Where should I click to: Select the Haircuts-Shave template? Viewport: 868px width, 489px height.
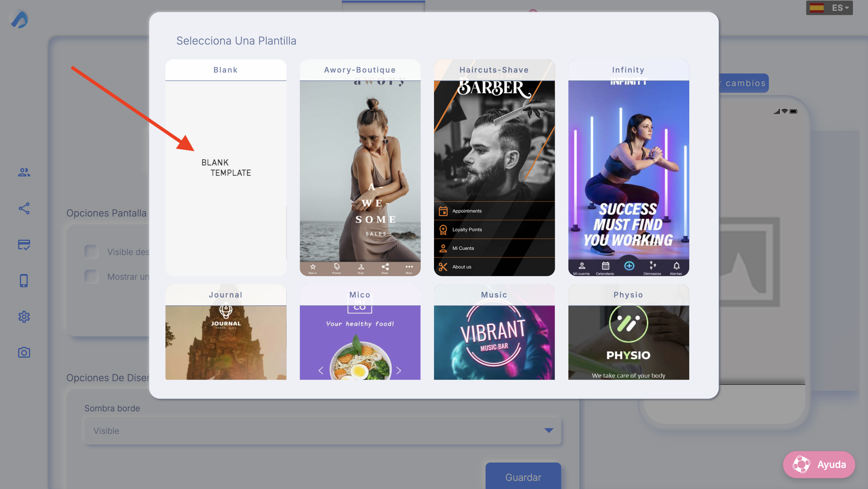(x=494, y=168)
